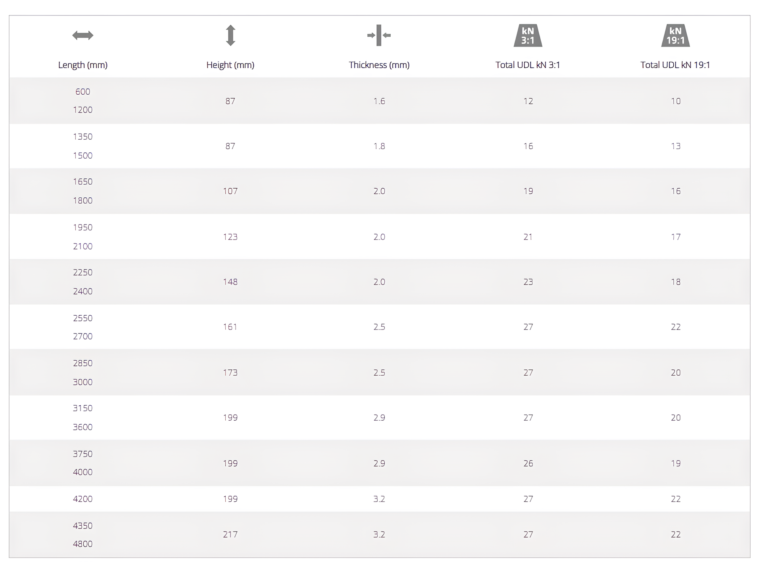Click the 600 length value
The height and width of the screenshot is (562, 768).
pos(81,91)
